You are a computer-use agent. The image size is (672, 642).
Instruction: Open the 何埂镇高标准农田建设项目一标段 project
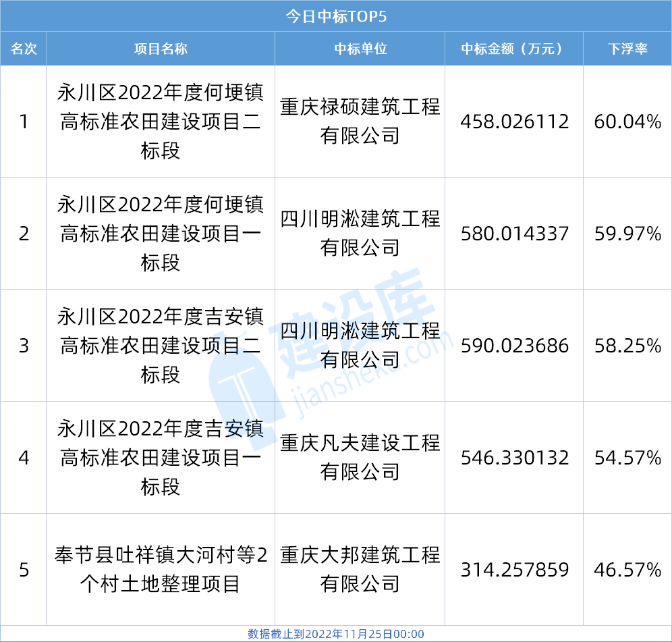pyautogui.click(x=161, y=234)
